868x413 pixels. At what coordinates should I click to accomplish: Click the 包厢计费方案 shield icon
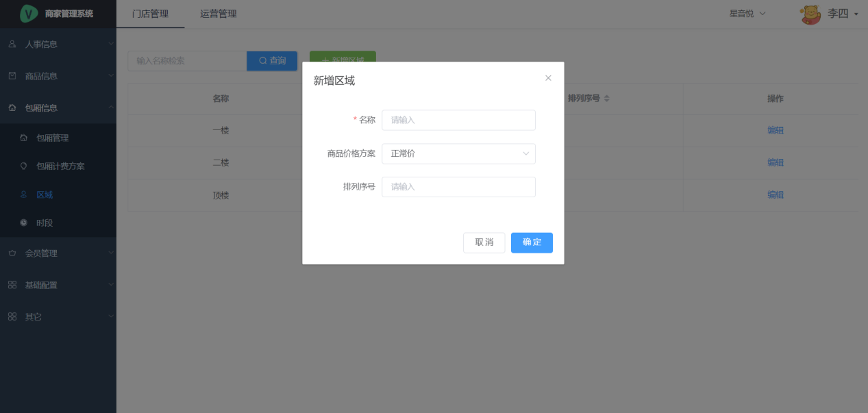[24, 166]
